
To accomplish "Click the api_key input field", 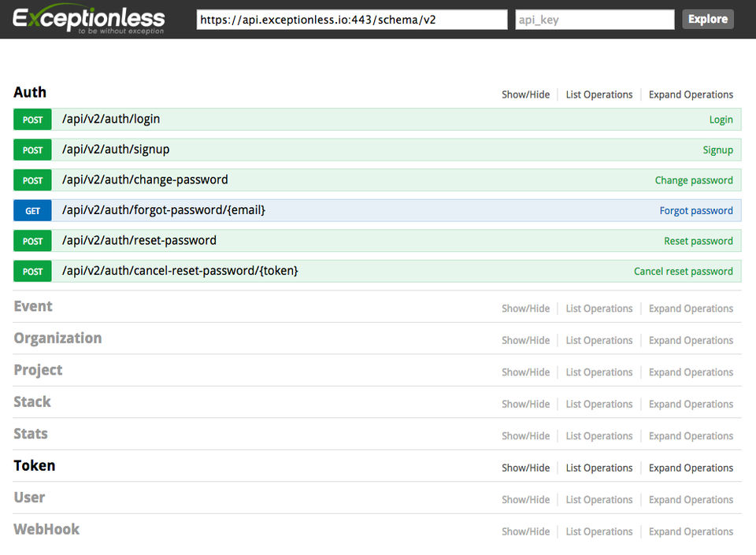I will tap(595, 20).
